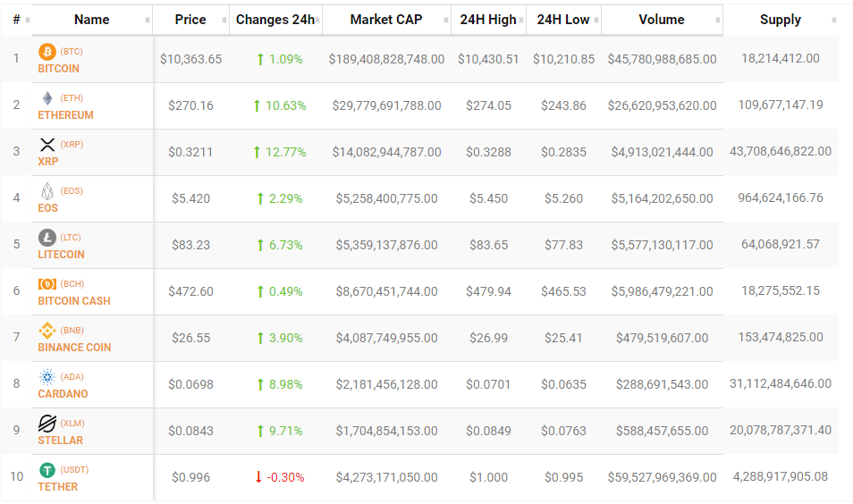The height and width of the screenshot is (504, 853).
Task: Click the Binance Coin logo icon
Action: click(46, 331)
